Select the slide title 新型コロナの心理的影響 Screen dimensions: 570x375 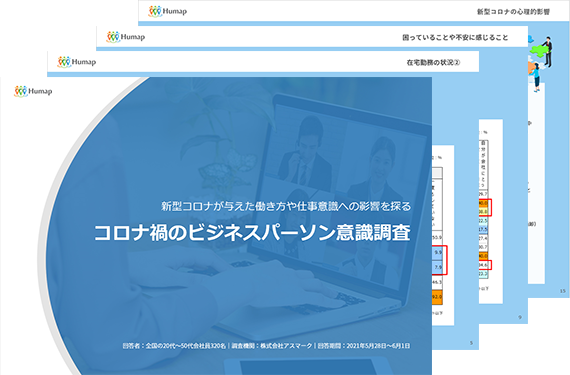pos(513,12)
